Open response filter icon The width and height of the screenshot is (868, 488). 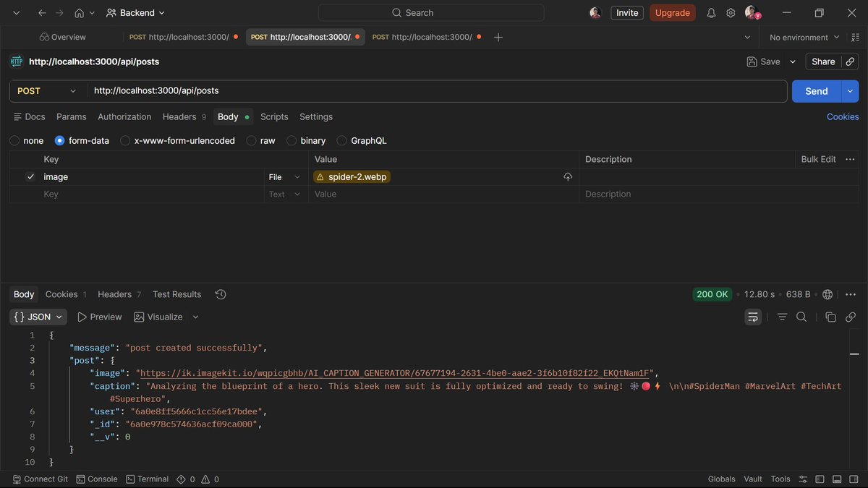click(x=782, y=317)
